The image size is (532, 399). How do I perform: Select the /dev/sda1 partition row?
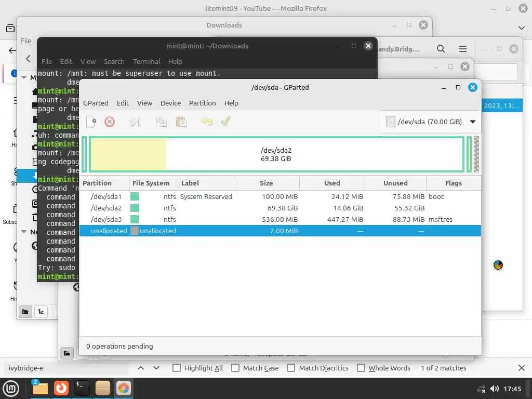click(280, 196)
